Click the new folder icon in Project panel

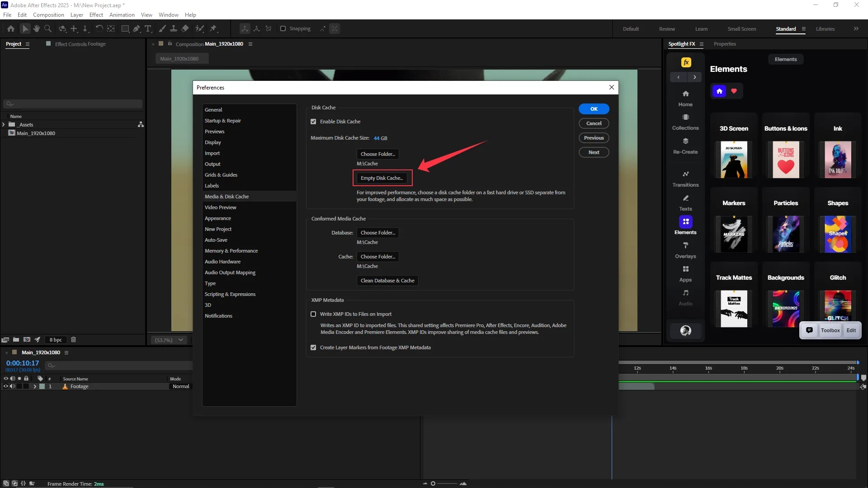click(16, 339)
